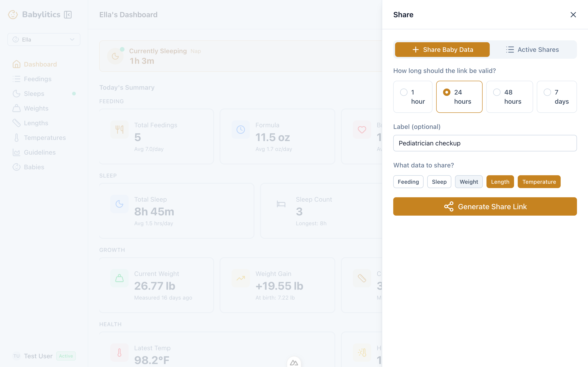The image size is (588, 367).
Task: Expand the Ella baby selector dropdown
Action: pos(44,39)
